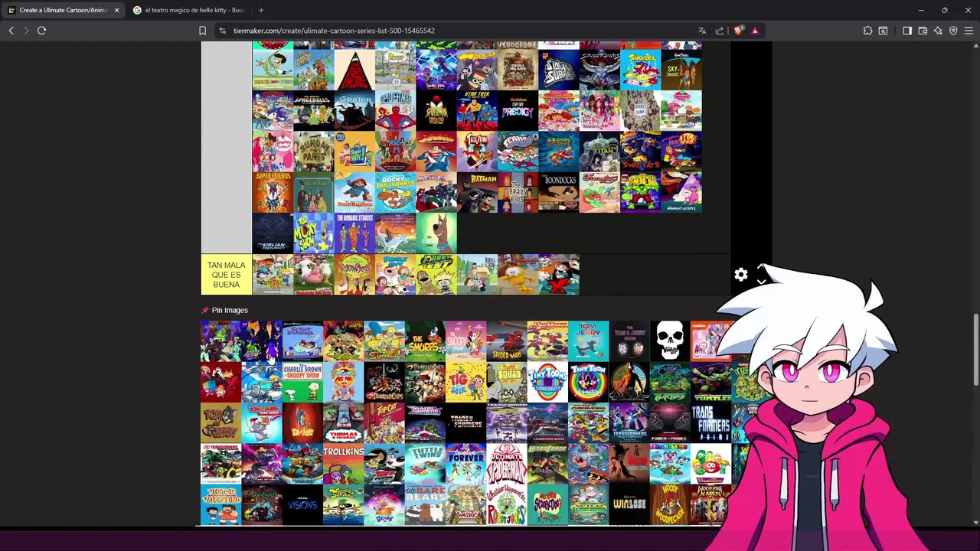Viewport: 980px width, 551px height.
Task: Pick Garfield thumbnail in bottom tier
Action: [x=518, y=275]
